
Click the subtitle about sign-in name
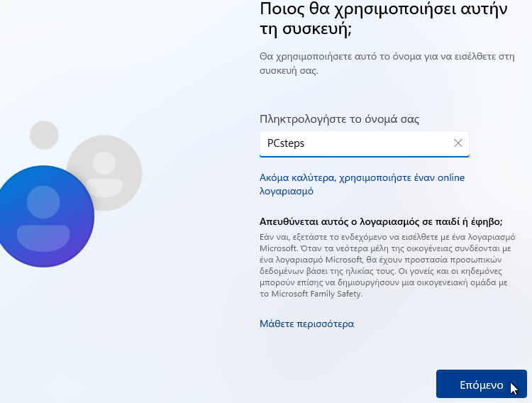(x=387, y=63)
